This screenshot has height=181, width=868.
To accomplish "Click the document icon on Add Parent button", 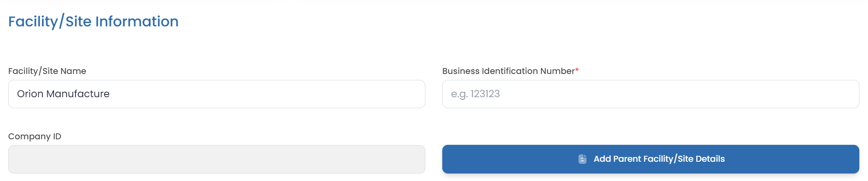I will tap(582, 159).
